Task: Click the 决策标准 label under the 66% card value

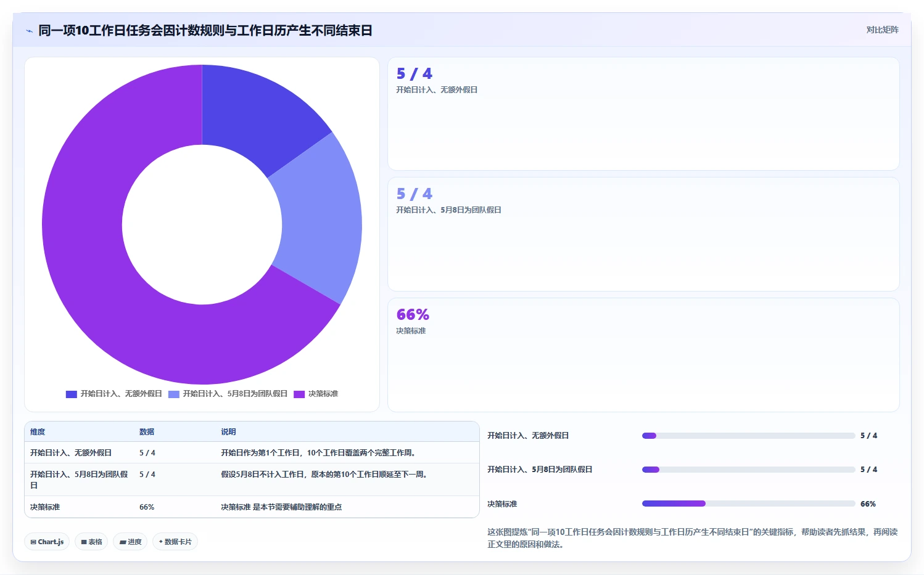Action: click(411, 331)
